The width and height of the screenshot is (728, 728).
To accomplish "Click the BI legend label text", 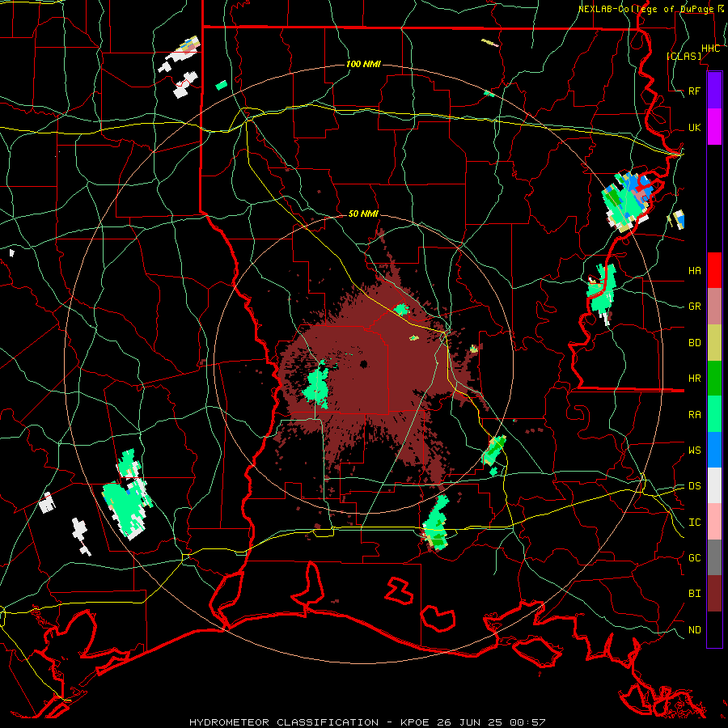I will [x=694, y=594].
